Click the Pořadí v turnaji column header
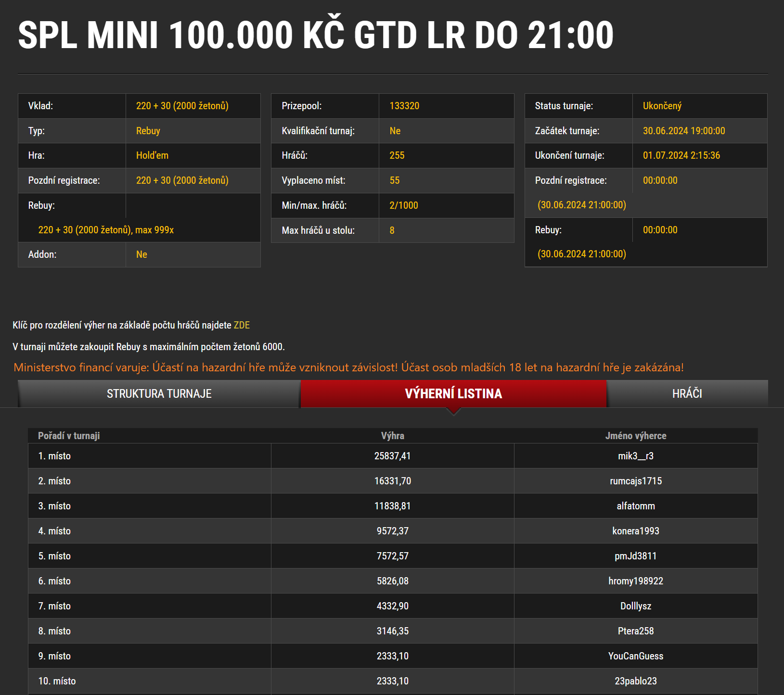The image size is (784, 695). [x=69, y=436]
